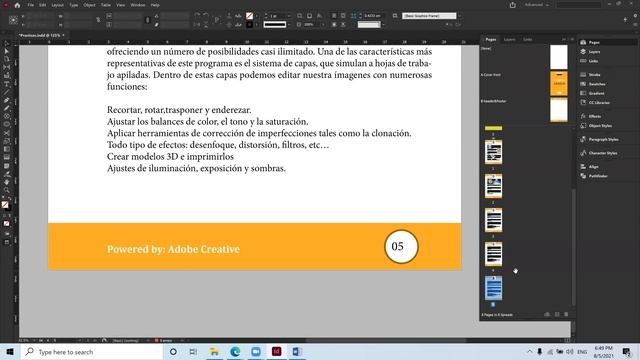Screen dimensions: 640x360
Task: Open the File menu
Action: [31, 5]
